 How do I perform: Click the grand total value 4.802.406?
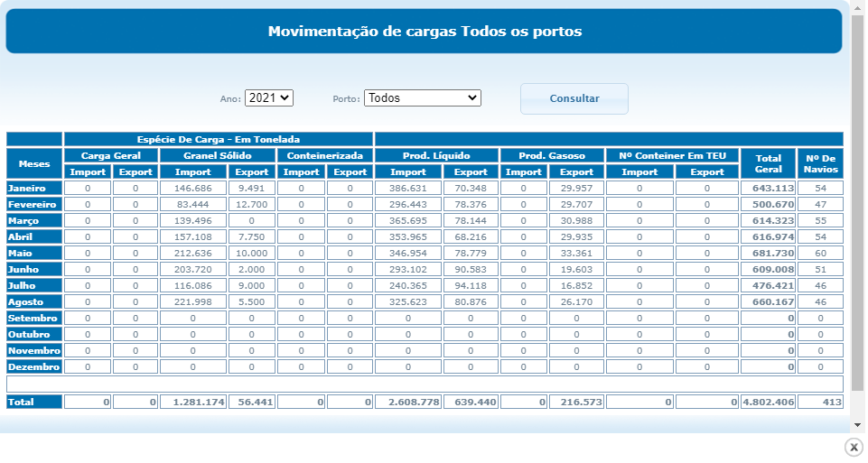[x=769, y=403]
